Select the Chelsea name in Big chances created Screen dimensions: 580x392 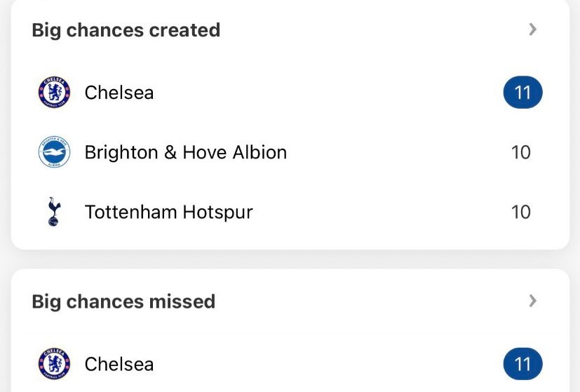click(119, 93)
